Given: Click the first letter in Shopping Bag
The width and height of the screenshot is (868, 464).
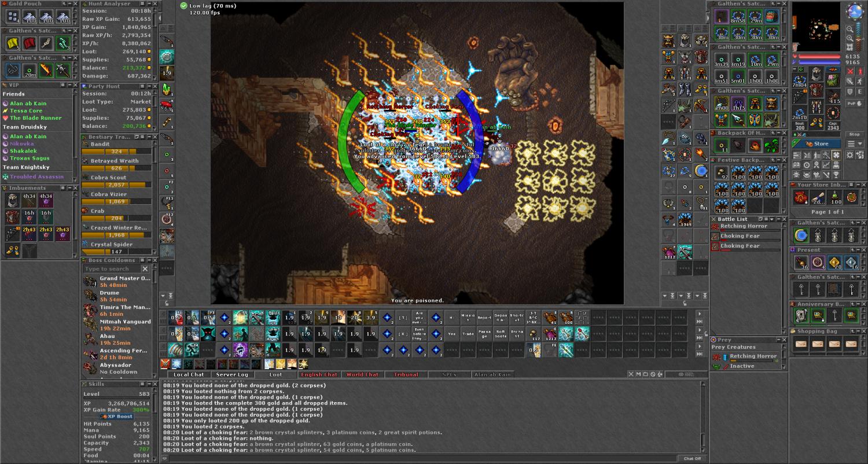Looking at the screenshot, I should (801, 344).
